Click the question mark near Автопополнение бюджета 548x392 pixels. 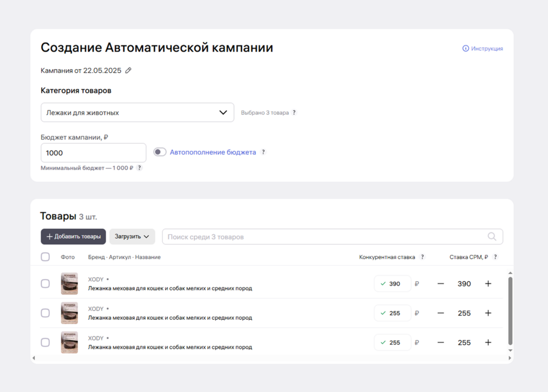(x=263, y=152)
